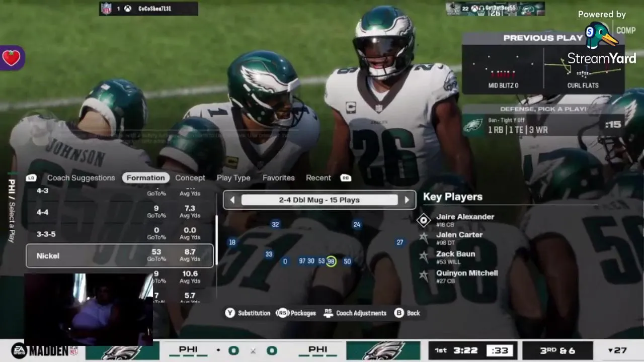The width and height of the screenshot is (644, 362).
Task: Switch to the Concept tab
Action: click(190, 178)
